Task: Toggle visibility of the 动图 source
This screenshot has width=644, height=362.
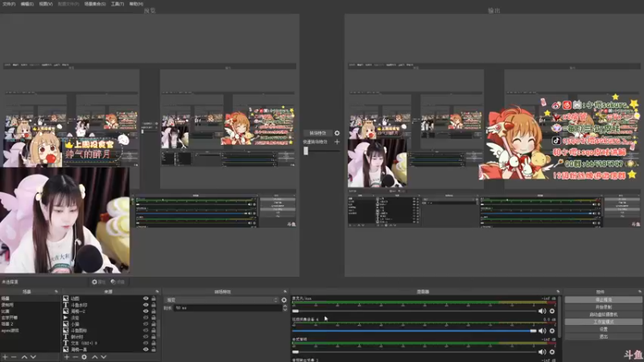Action: [x=146, y=298]
